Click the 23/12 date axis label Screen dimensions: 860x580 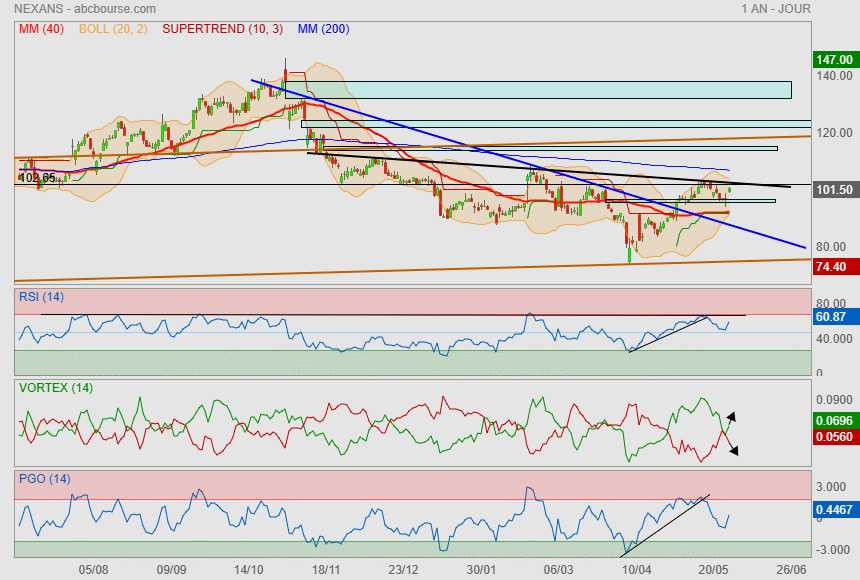[x=403, y=570]
